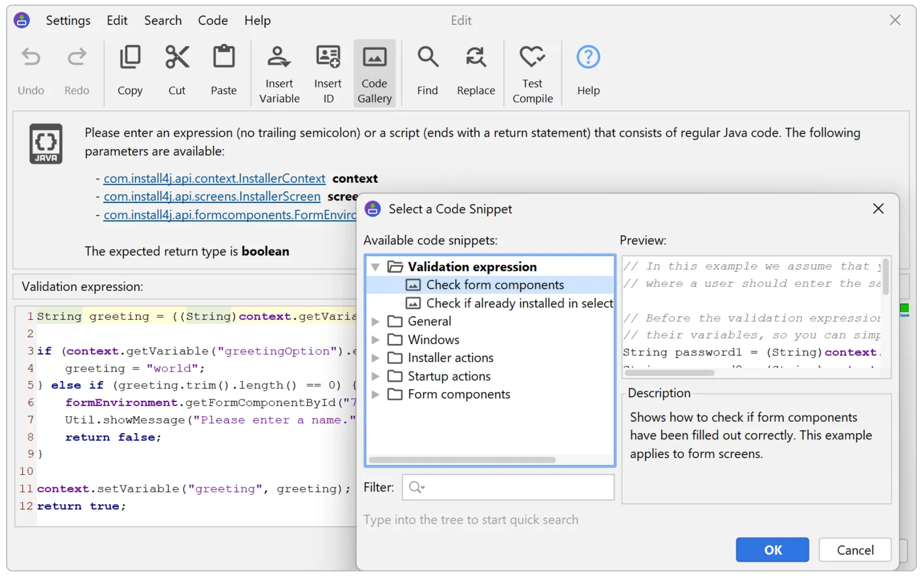Expand the Installer actions folder

375,358
